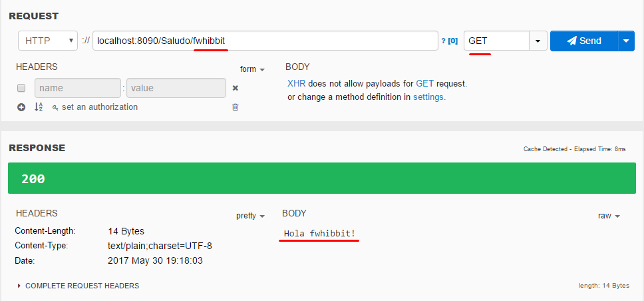Click the sort headers alphabetically icon

coord(39,107)
